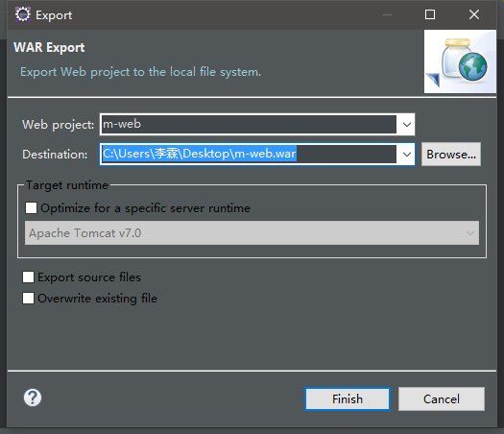Open the Apache Tomcat v7.0 runtime dropdown

(252, 232)
